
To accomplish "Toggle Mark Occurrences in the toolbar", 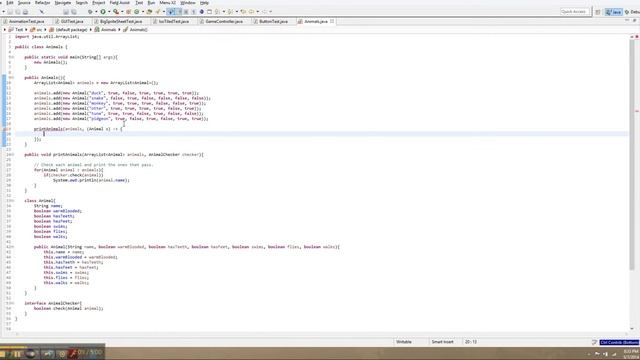I will point(179,12).
